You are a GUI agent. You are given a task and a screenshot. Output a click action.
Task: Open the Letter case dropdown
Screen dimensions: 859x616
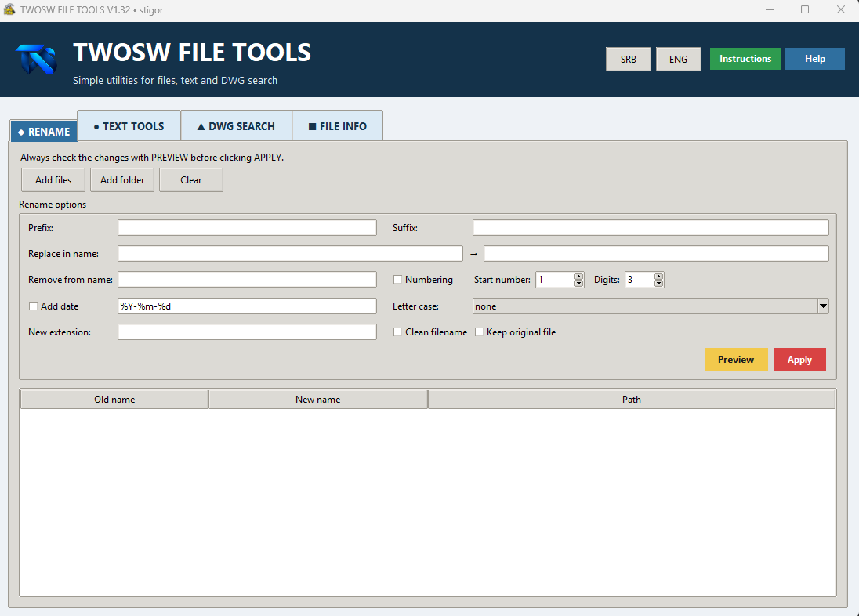tap(651, 306)
